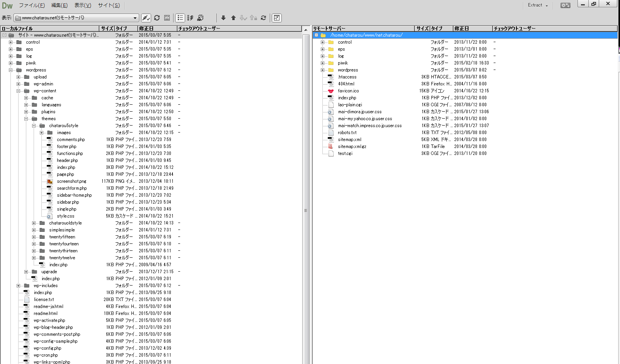Open the FTP log
Screen dimensions: 620x364
click(x=167, y=18)
